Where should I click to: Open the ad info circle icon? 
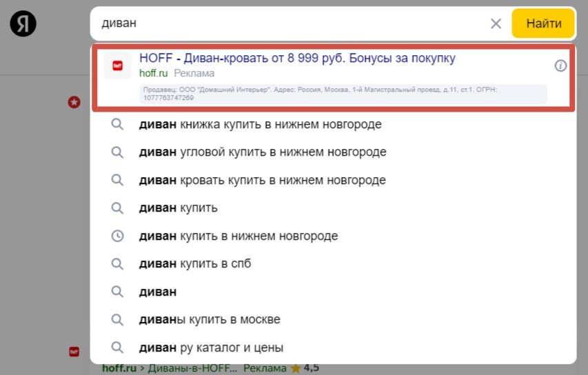tap(560, 66)
